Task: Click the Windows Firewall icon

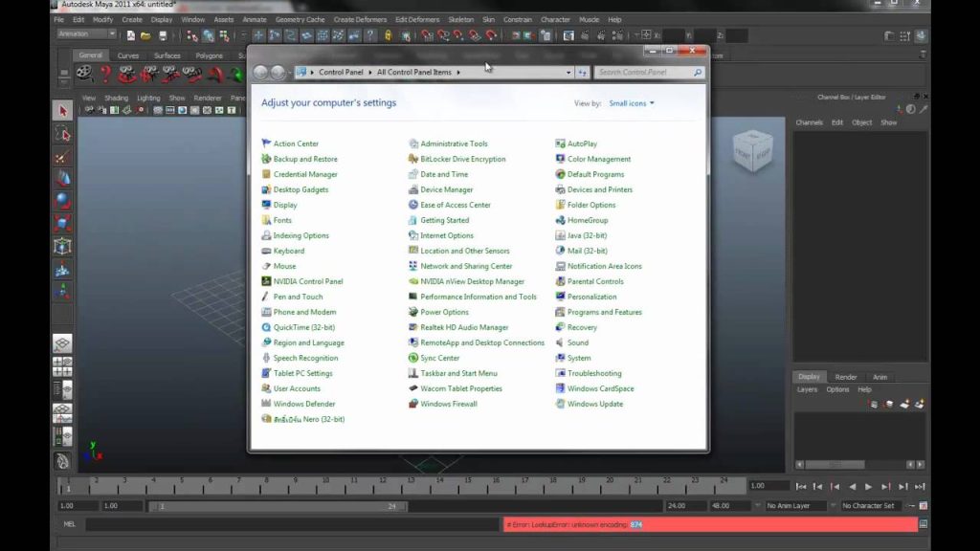Action: (x=412, y=404)
